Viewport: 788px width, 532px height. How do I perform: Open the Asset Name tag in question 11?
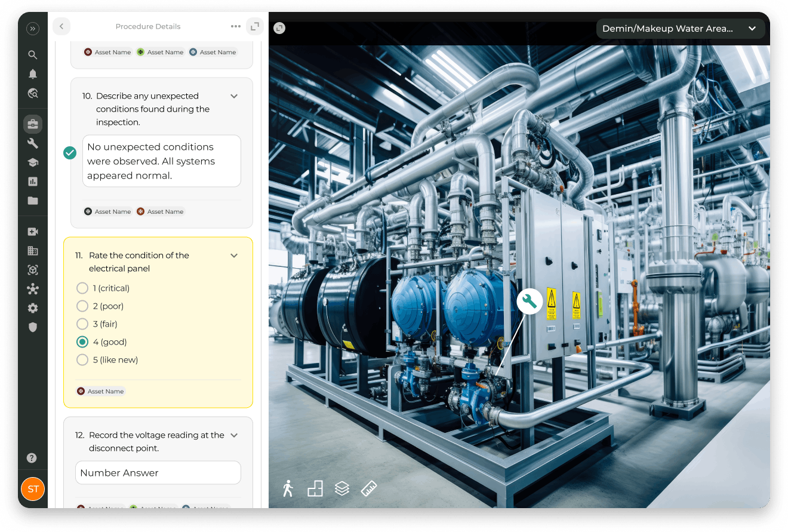100,392
